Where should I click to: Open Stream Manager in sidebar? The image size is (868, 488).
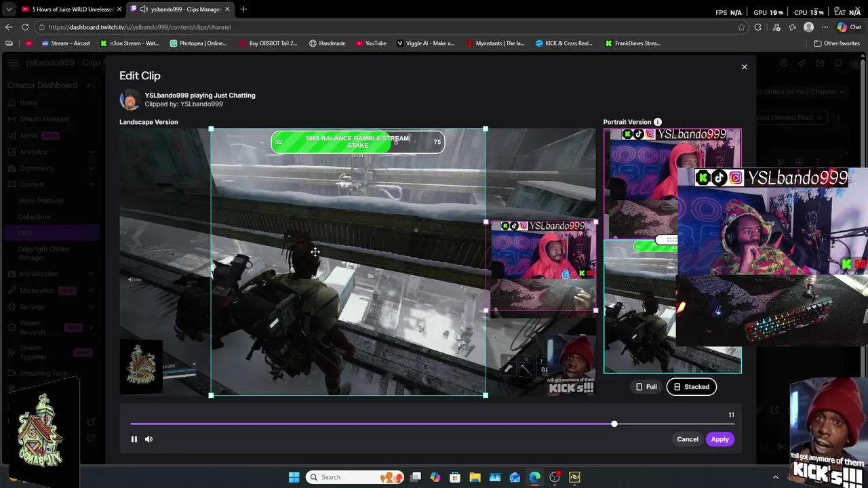[x=44, y=119]
